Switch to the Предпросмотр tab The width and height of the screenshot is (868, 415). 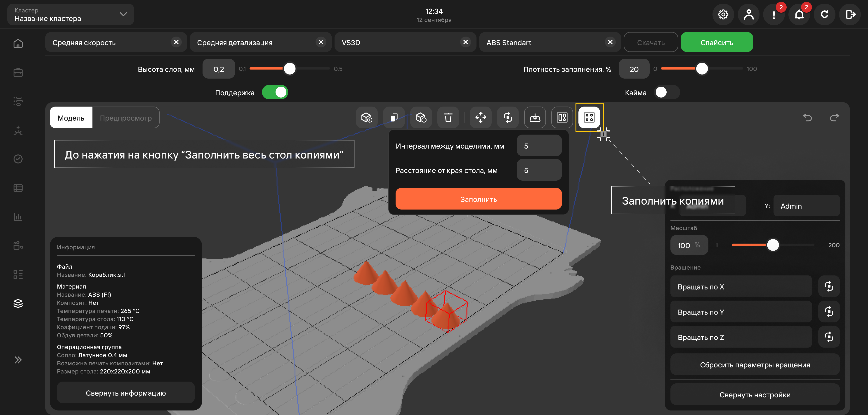click(126, 117)
